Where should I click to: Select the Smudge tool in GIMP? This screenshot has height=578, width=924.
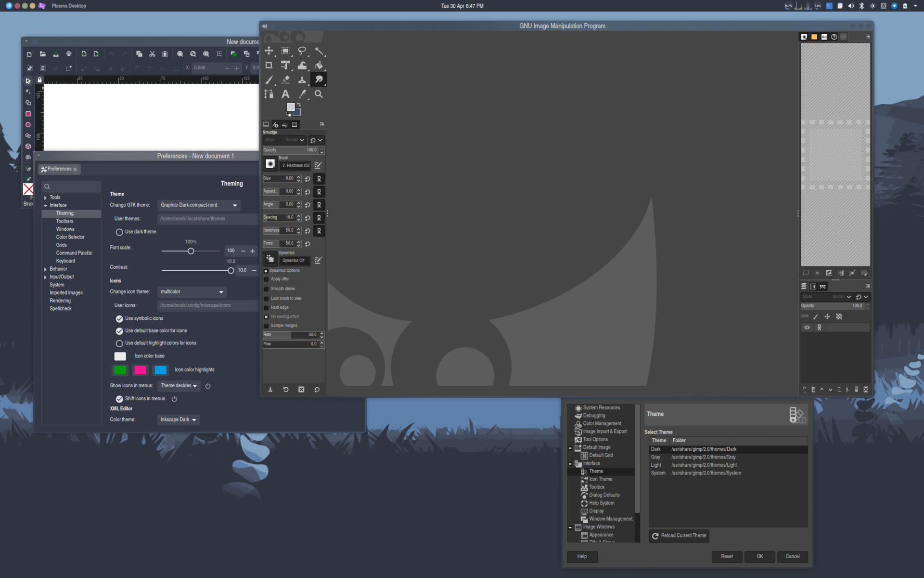click(x=319, y=80)
